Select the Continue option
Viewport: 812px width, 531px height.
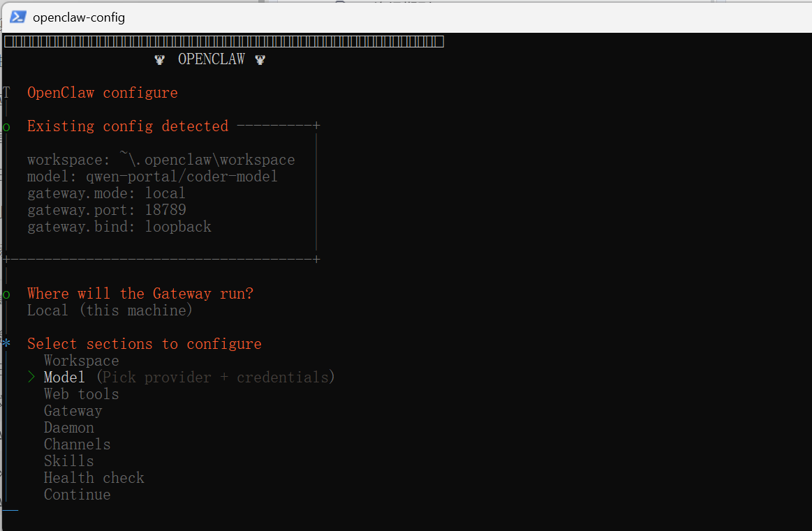point(77,495)
